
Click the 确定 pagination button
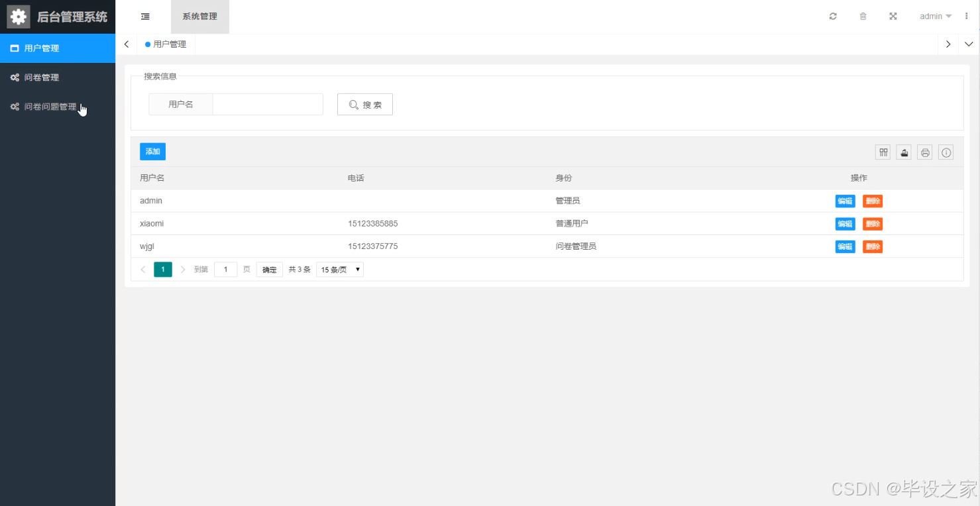coord(270,270)
